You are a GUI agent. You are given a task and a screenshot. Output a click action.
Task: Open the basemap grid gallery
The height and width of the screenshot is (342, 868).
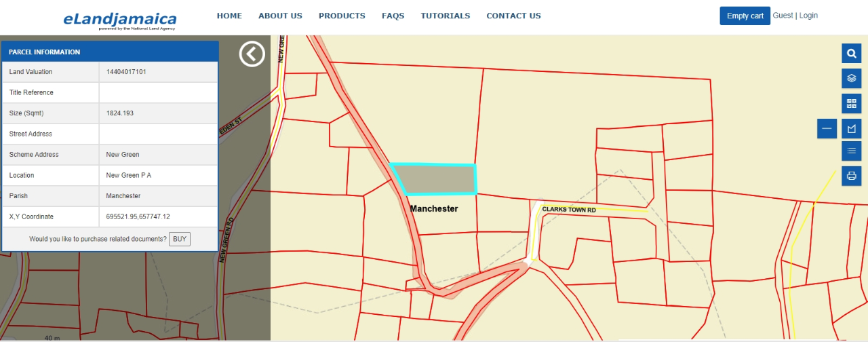[851, 103]
